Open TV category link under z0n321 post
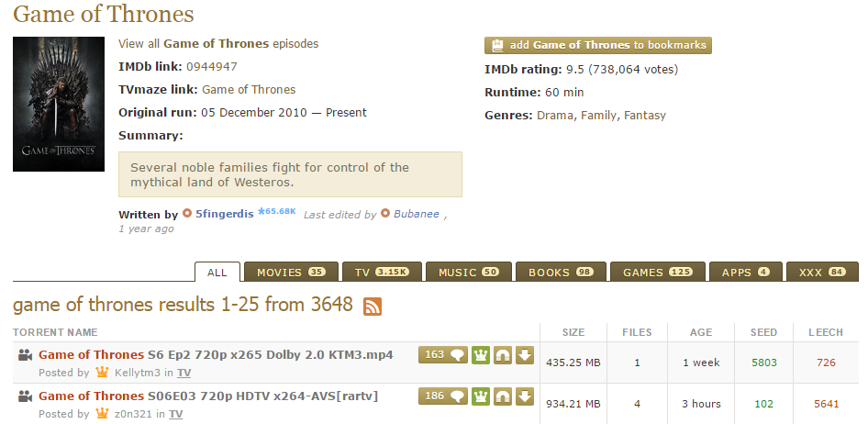The image size is (868, 424). coord(175,414)
